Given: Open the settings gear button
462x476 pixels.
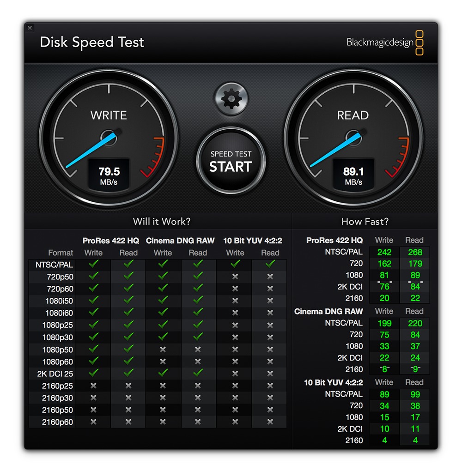Looking at the screenshot, I should tap(231, 99).
